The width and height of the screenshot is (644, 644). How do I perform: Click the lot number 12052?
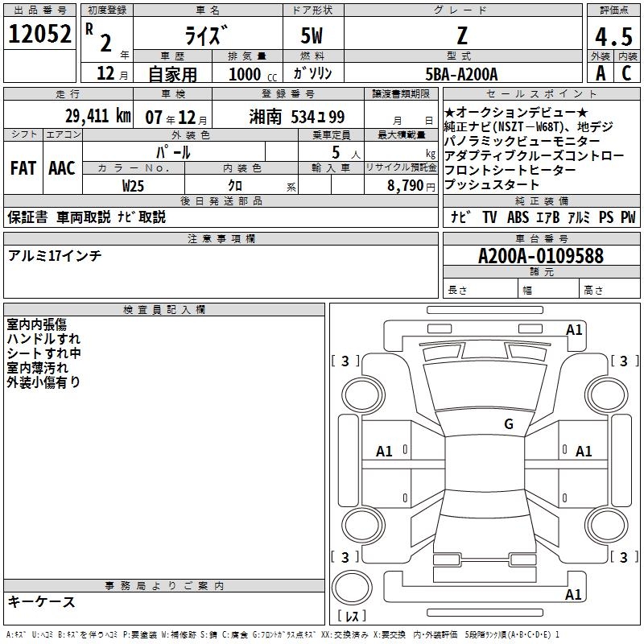click(x=39, y=33)
